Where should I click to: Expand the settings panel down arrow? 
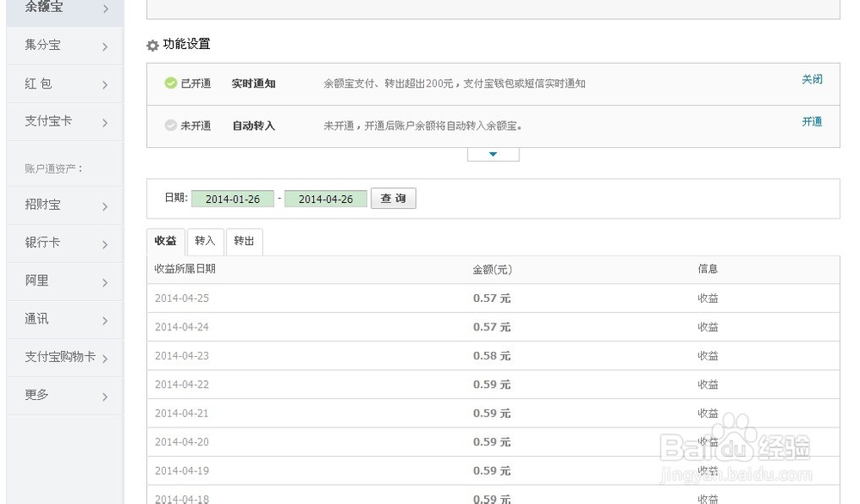coord(493,152)
